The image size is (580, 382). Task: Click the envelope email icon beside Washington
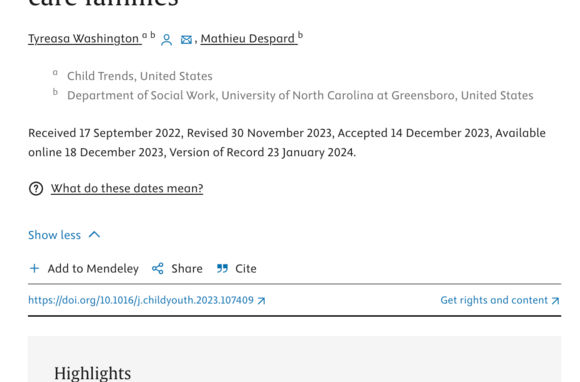[x=186, y=40]
